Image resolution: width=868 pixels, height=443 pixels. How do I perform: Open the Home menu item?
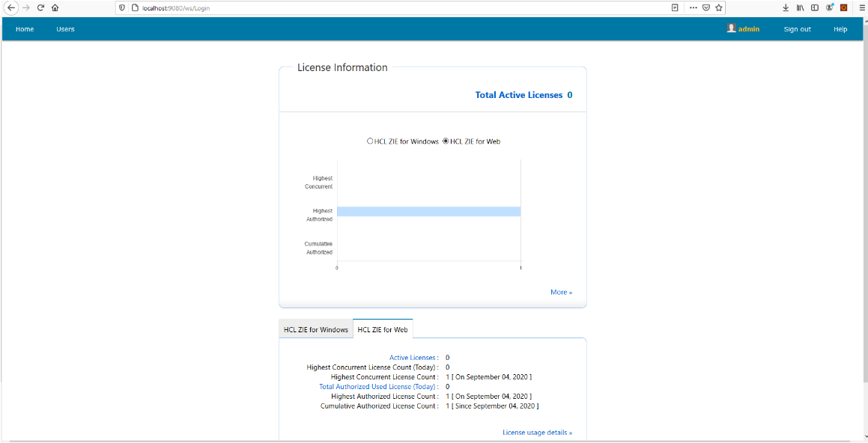(25, 29)
